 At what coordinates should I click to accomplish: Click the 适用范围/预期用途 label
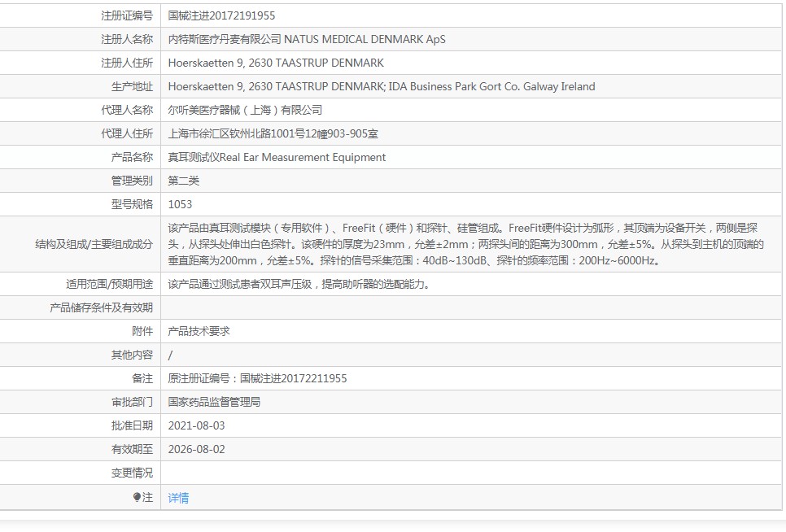coord(109,284)
